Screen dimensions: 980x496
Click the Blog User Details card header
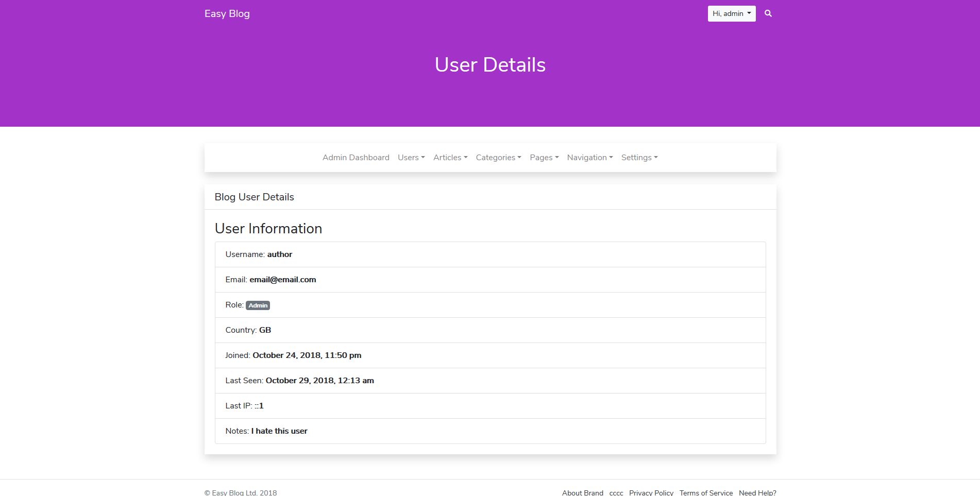tap(254, 197)
